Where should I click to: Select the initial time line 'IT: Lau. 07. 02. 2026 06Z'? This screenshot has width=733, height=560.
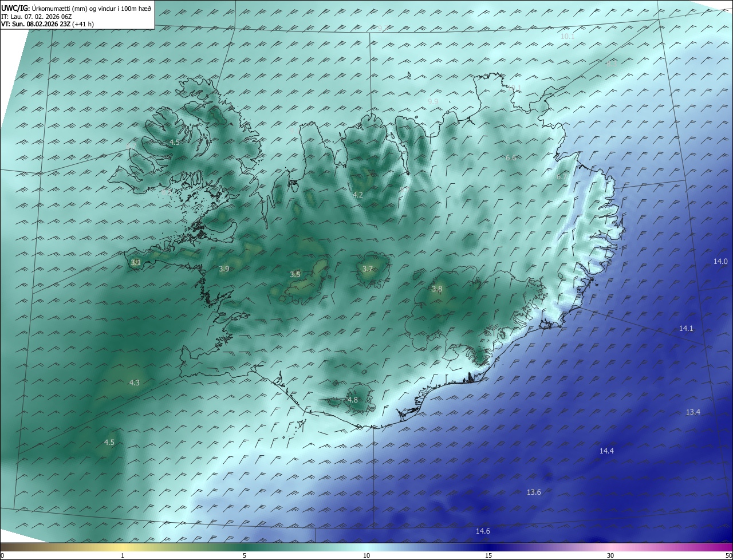point(37,17)
